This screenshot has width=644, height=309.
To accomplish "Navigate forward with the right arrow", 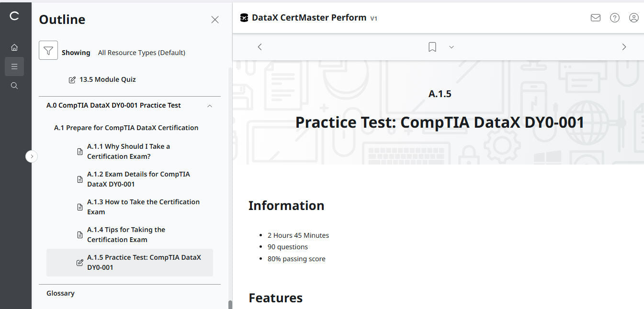I will tap(624, 46).
